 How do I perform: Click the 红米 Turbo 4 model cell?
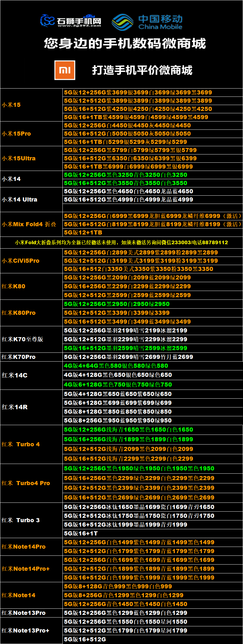[32, 444]
